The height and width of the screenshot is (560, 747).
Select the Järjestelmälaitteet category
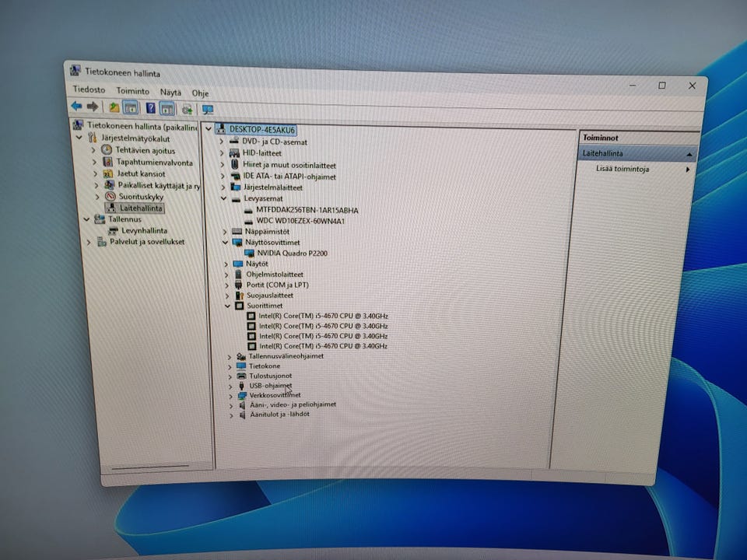tap(273, 187)
